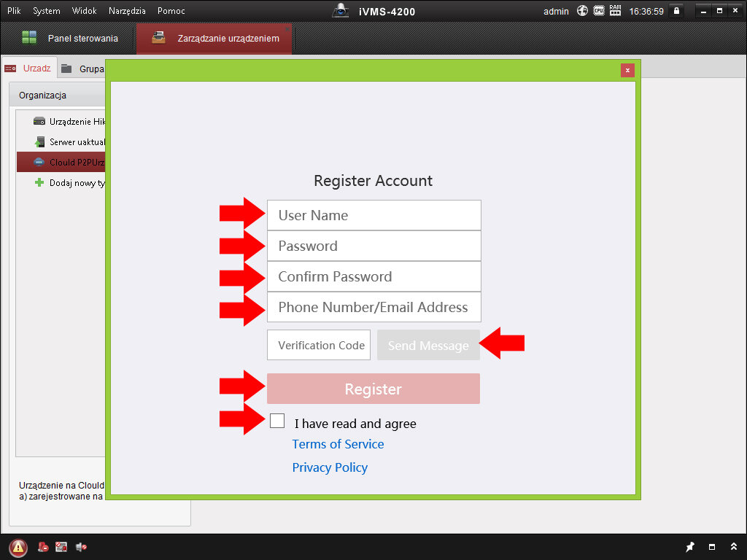Click the lock icon in title bar
747x560 pixels.
click(x=676, y=11)
